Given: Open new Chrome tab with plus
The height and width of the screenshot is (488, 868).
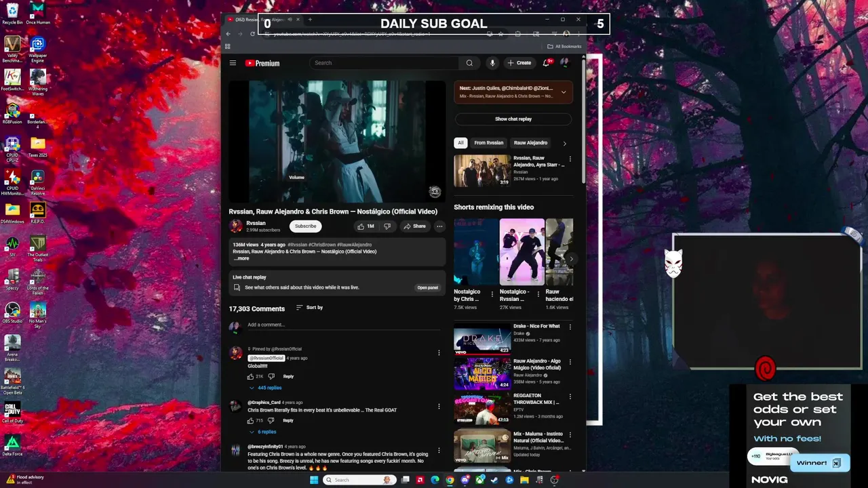Looking at the screenshot, I should coord(310,20).
